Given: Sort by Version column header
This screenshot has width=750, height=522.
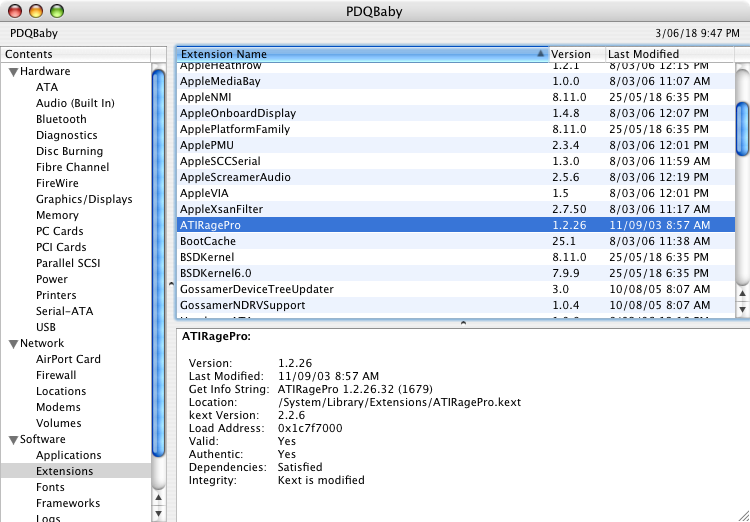Looking at the screenshot, I should [x=577, y=54].
